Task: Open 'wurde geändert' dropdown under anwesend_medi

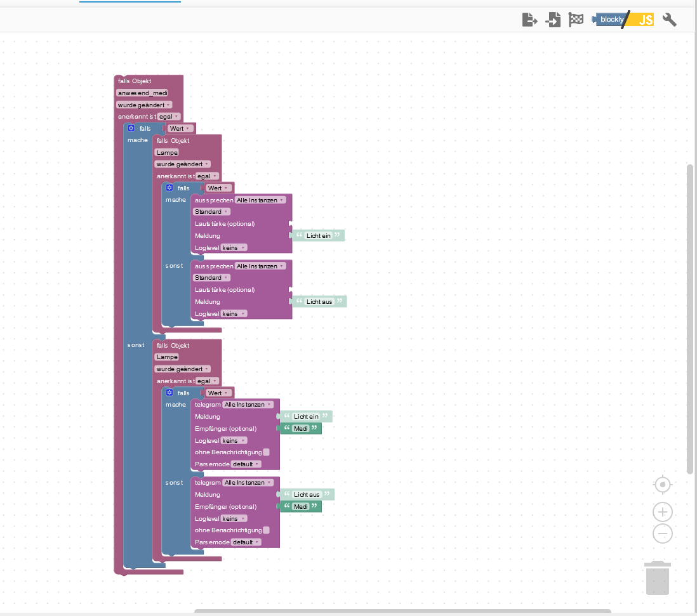Action: (144, 105)
